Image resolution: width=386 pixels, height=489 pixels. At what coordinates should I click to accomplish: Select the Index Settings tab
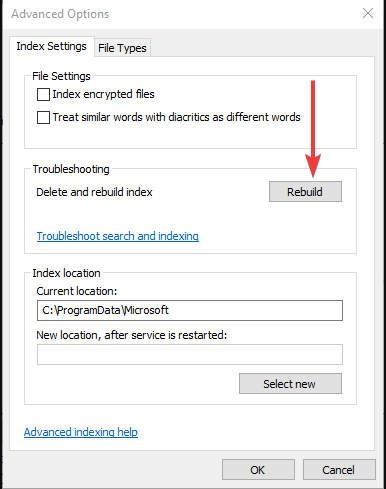(52, 46)
